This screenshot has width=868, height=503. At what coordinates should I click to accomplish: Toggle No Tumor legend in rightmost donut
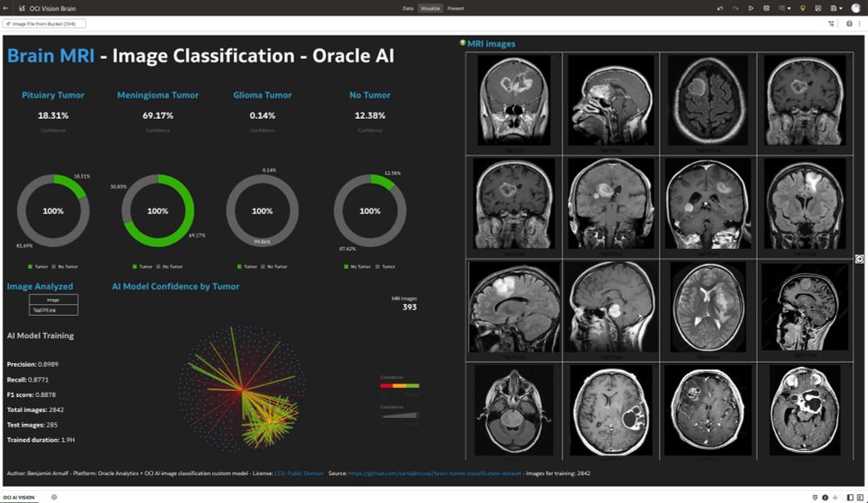(x=357, y=267)
